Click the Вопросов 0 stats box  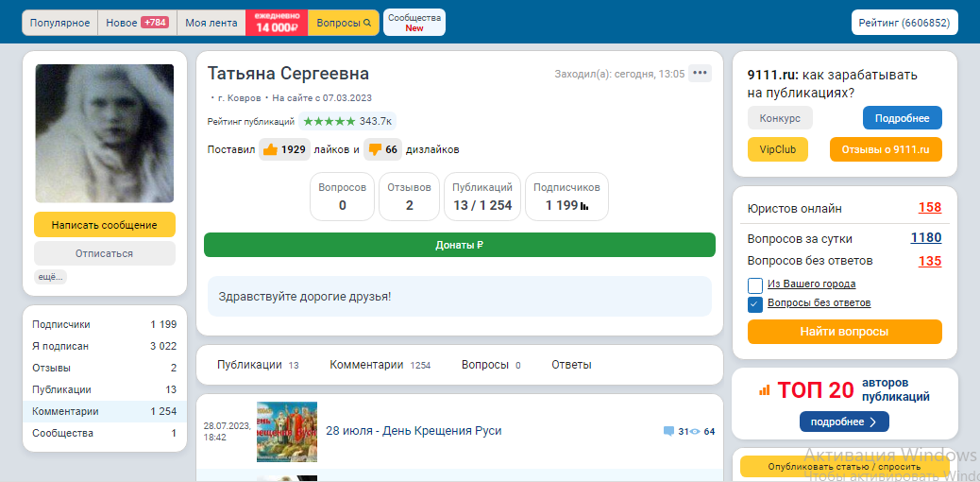[342, 197]
